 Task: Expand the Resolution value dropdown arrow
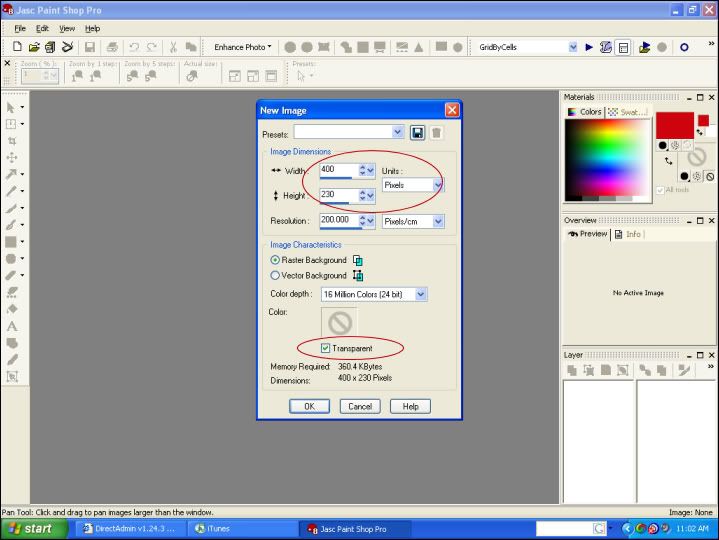371,221
